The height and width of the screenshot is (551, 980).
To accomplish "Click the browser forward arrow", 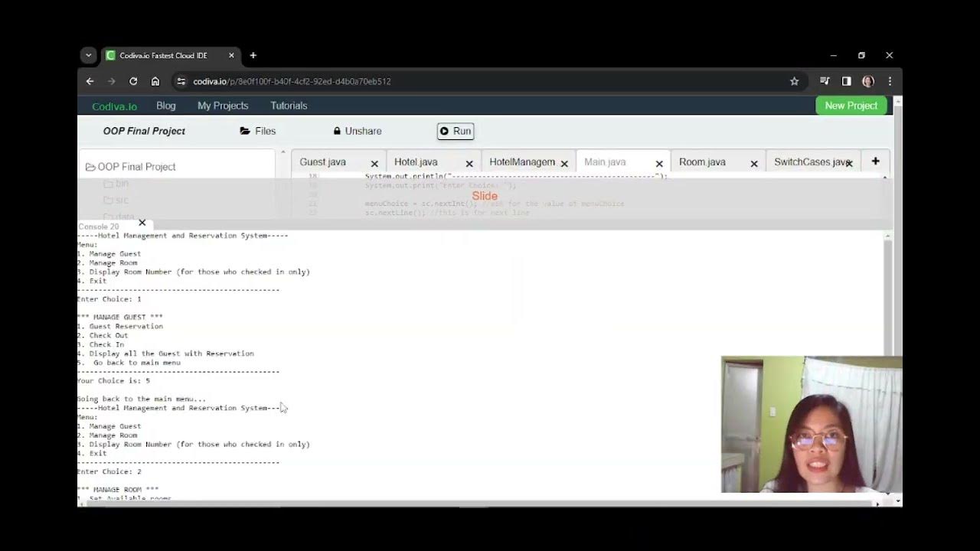I will coord(111,81).
